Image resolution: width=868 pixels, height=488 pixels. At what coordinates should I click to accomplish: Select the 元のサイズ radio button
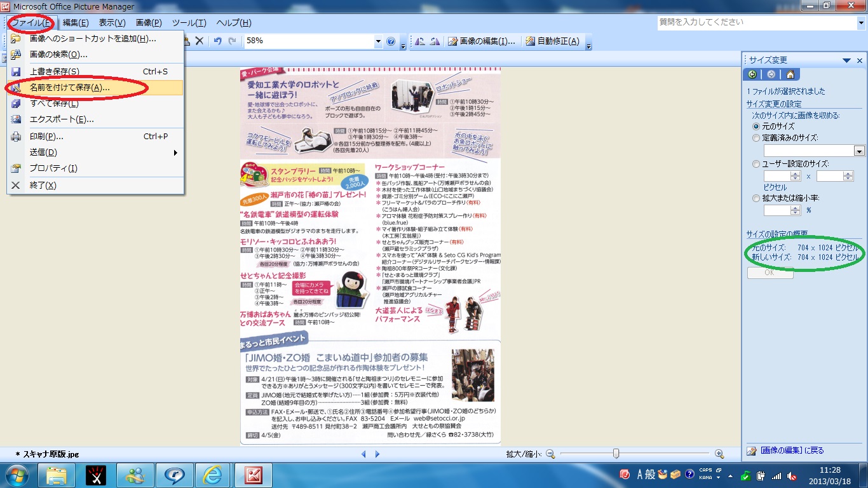click(756, 126)
